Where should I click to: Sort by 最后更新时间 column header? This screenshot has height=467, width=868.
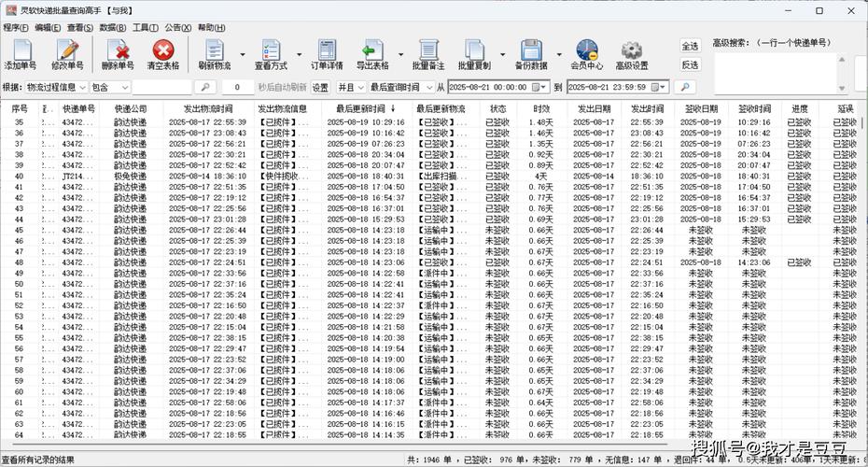tap(362, 108)
